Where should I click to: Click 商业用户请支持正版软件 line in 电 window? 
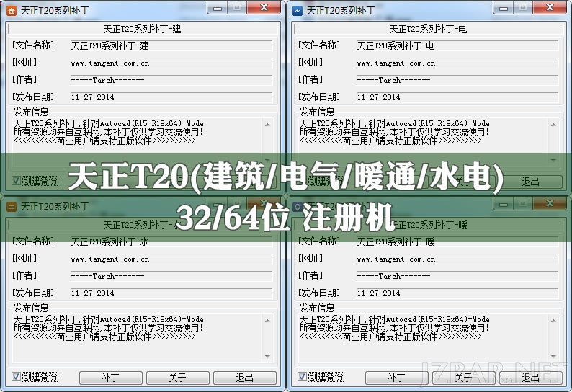pos(390,141)
